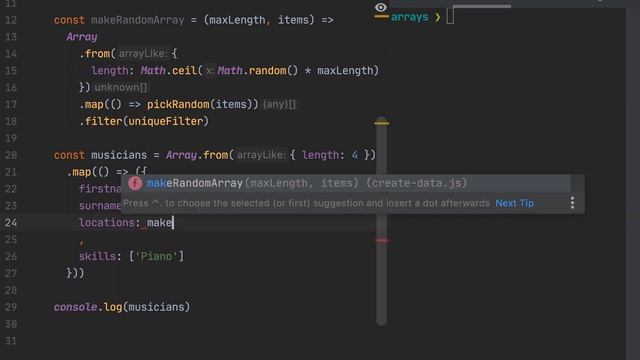
Task: Click the arrayLike inlay hint on line 14
Action: pyautogui.click(x=142, y=54)
